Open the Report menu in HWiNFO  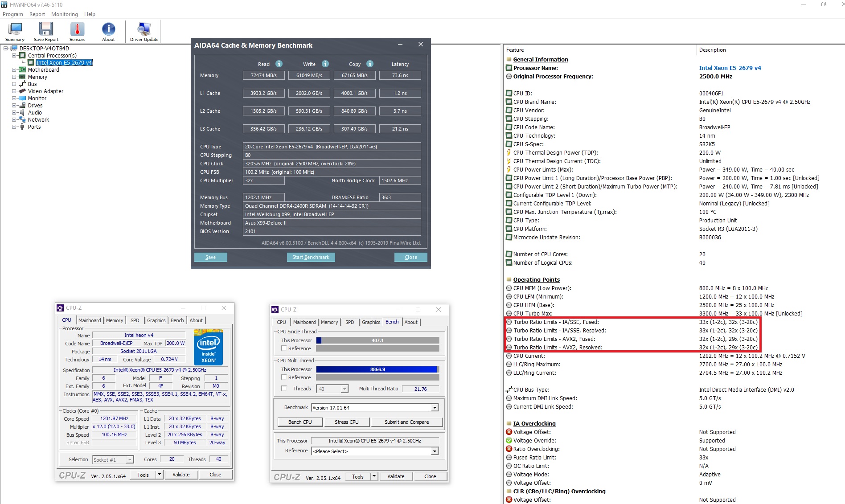click(37, 14)
